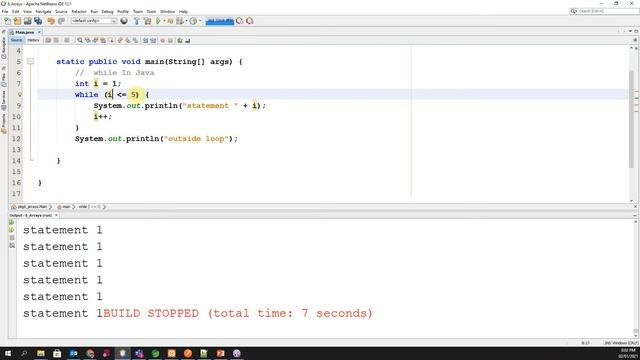
Task: Click the New File toolbar icon
Action: tap(7, 21)
